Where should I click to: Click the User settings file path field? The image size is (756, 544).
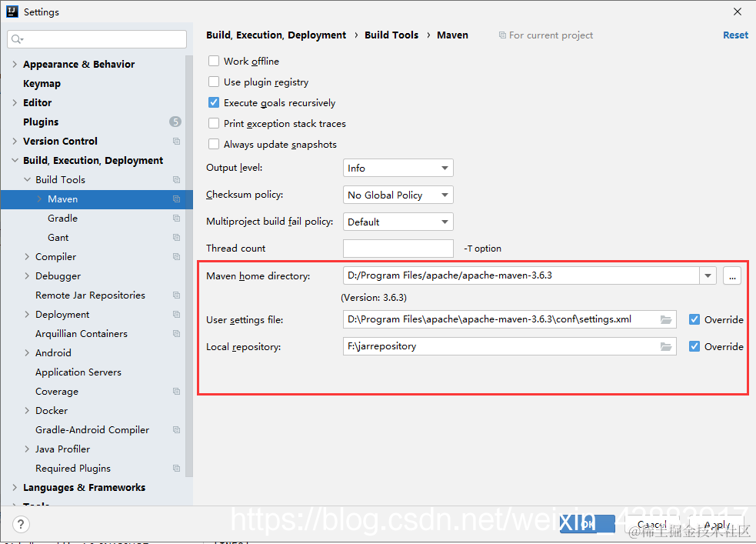coord(510,319)
